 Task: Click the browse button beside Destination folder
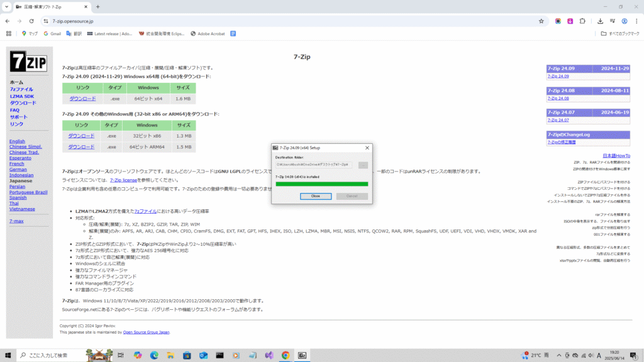pos(363,165)
